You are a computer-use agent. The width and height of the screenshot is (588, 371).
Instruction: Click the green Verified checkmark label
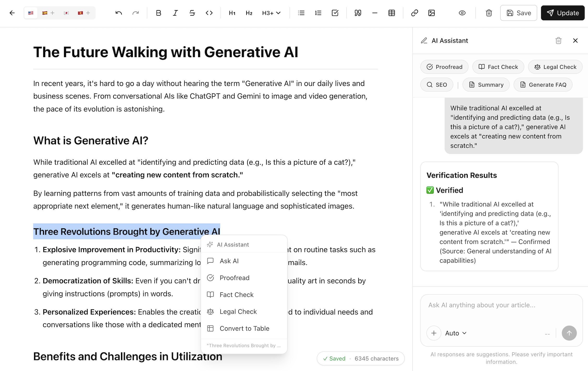coord(444,190)
